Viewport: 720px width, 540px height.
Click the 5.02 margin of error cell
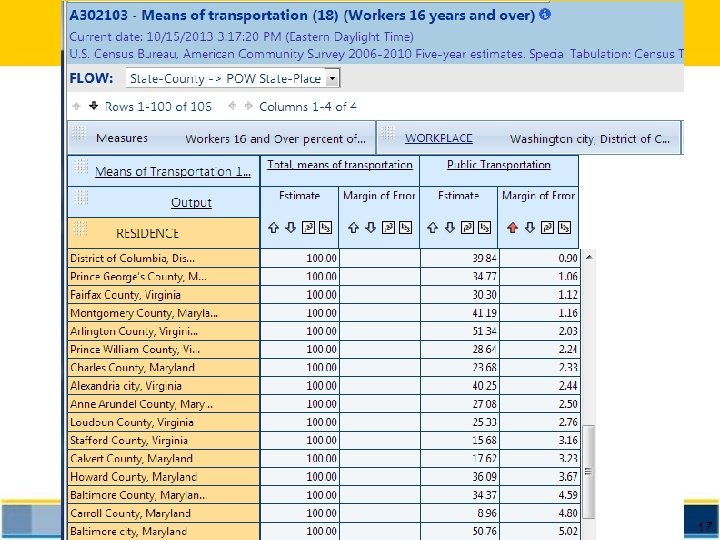click(x=540, y=532)
